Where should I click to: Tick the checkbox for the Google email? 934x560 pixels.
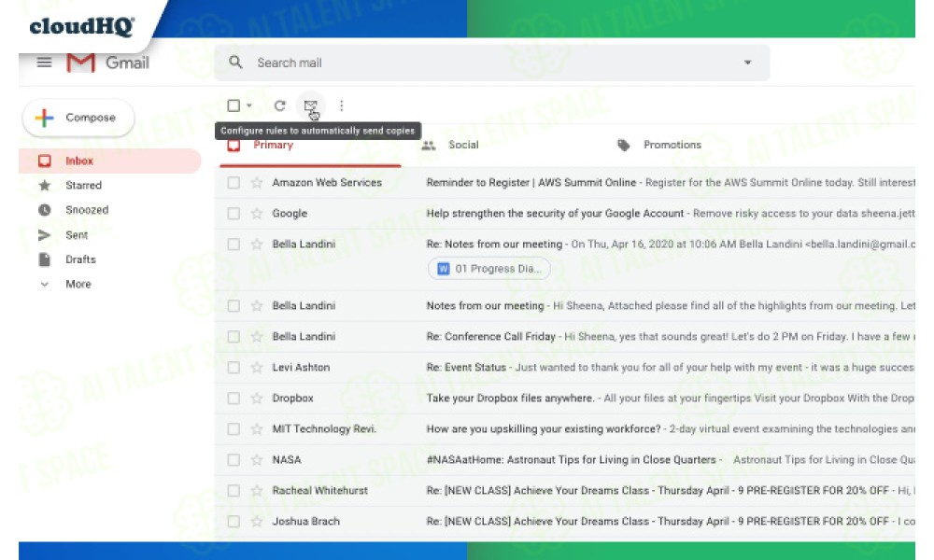[233, 214]
